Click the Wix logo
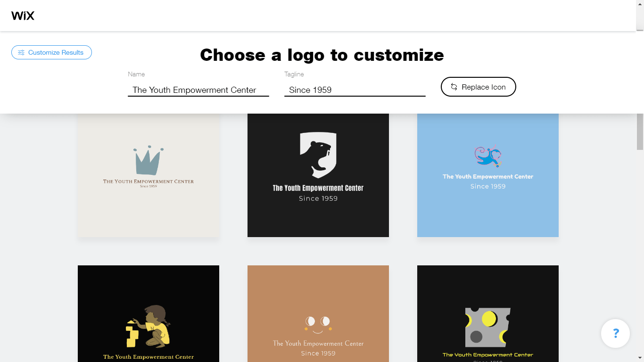The width and height of the screenshot is (644, 362). [23, 16]
